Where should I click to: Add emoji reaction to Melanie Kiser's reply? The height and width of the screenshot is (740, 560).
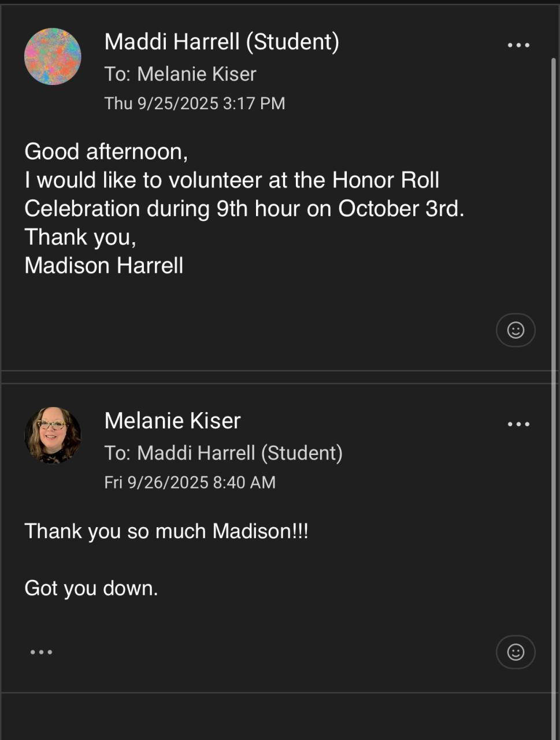pyautogui.click(x=516, y=652)
